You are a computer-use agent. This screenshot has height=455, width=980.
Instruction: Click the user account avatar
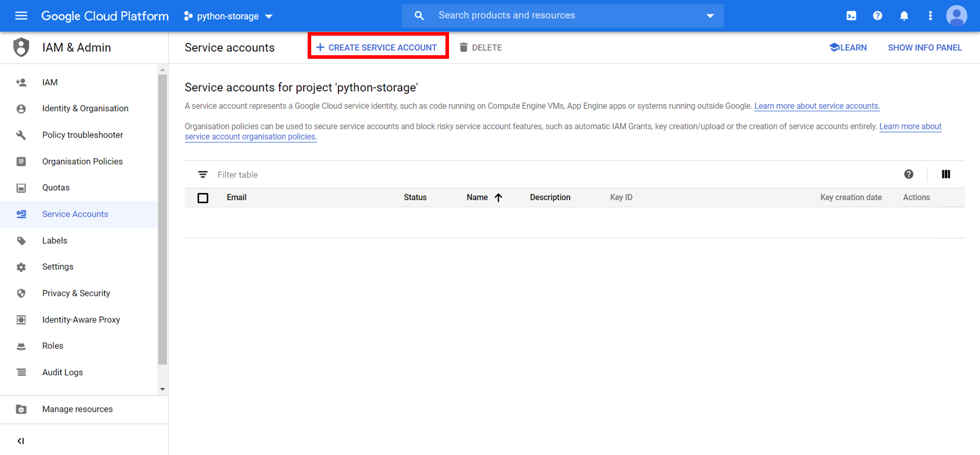click(x=956, y=16)
